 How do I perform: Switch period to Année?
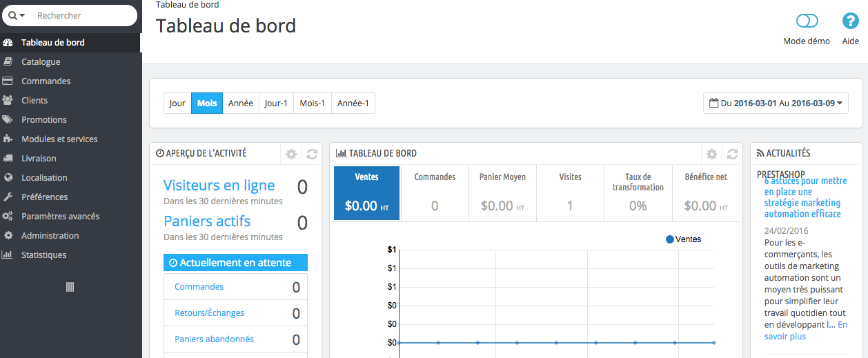(241, 103)
